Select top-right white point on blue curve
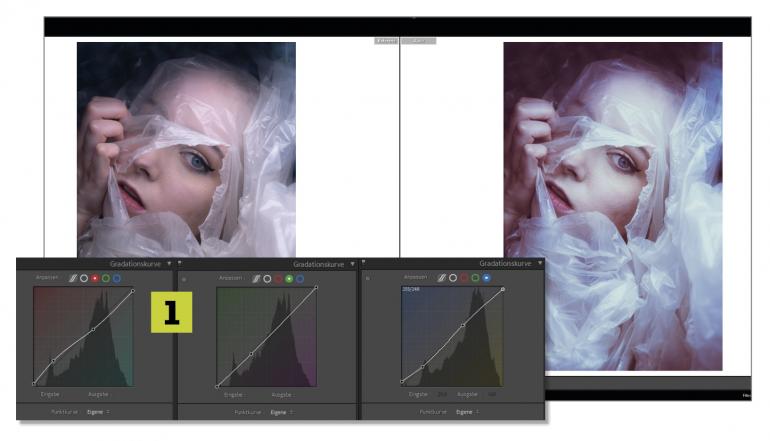The width and height of the screenshot is (770, 441). 503,290
